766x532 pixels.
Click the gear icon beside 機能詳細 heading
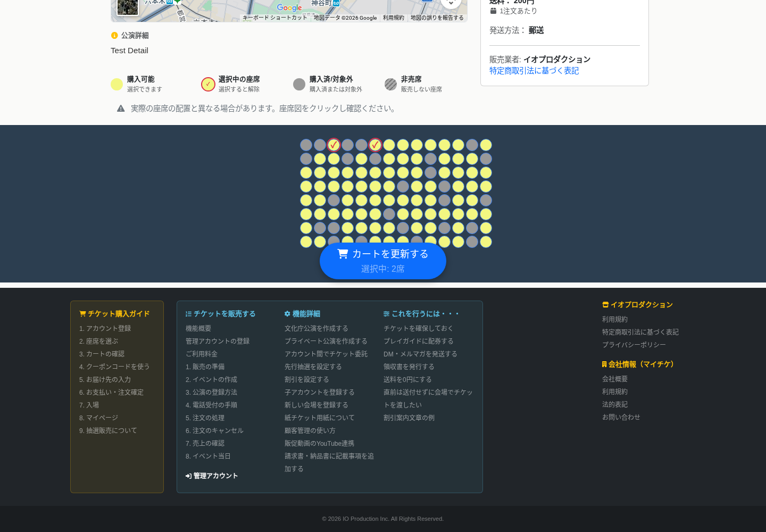point(287,314)
